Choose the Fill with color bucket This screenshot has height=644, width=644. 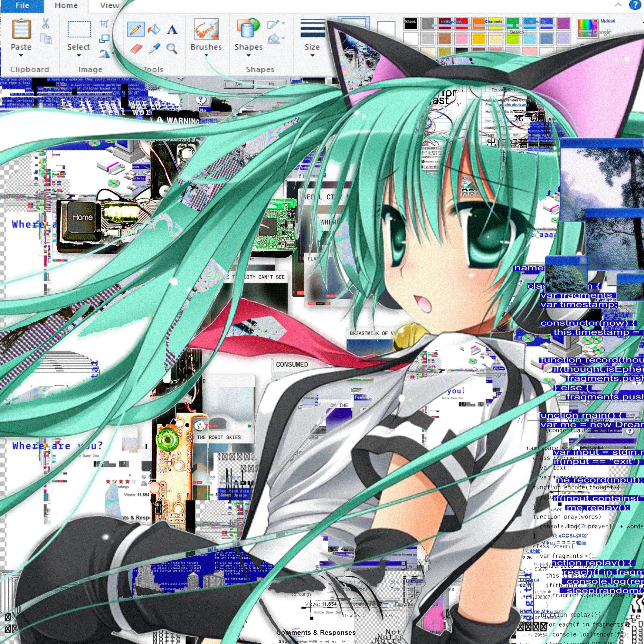[x=154, y=30]
